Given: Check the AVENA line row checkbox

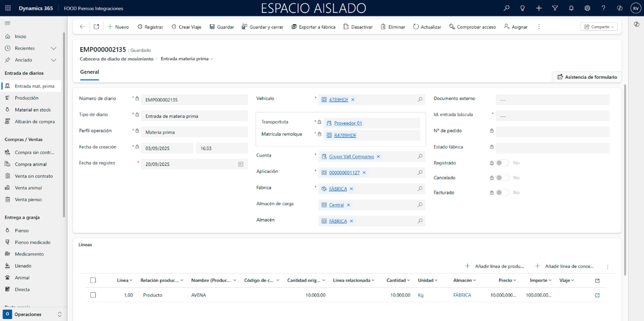Looking at the screenshot, I should coord(93,295).
